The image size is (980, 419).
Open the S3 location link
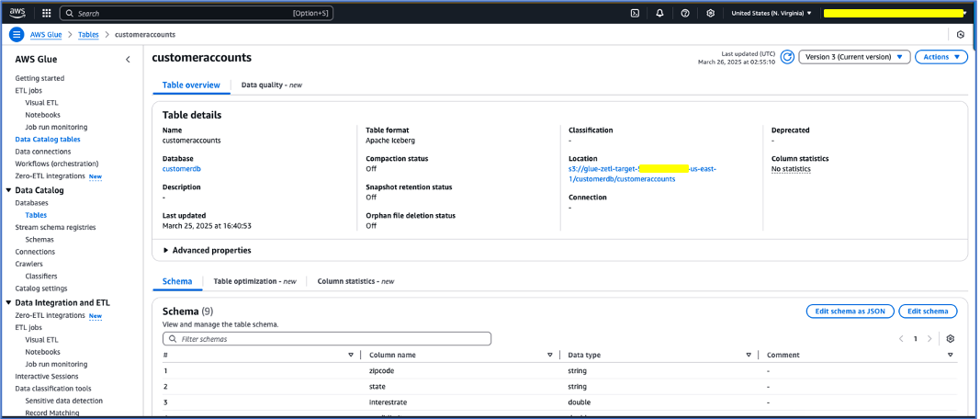[643, 174]
